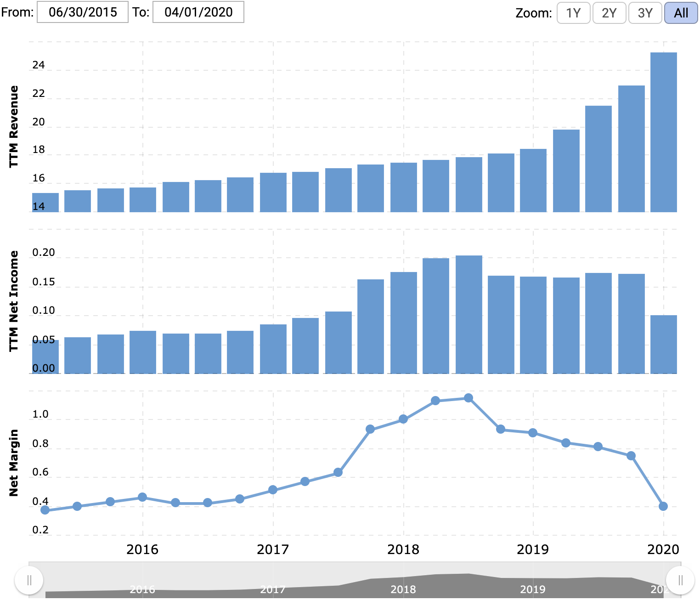Image resolution: width=700 pixels, height=600 pixels.
Task: Click the TTM Revenue axis title
Action: click(14, 126)
